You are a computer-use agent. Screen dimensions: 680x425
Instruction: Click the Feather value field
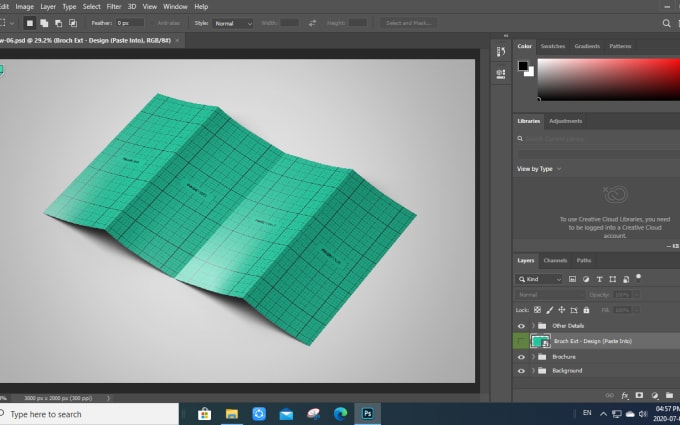point(130,23)
